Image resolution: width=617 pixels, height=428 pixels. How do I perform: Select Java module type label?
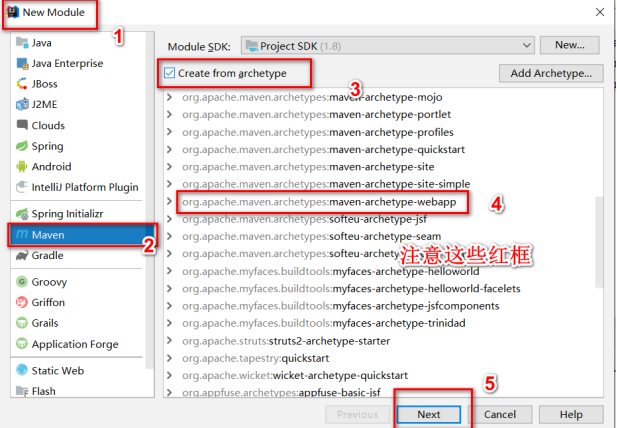pos(41,42)
